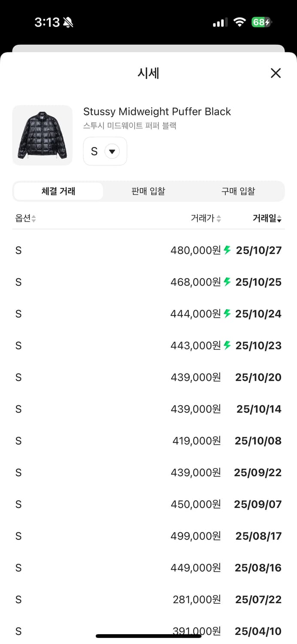Open the 구매 입찰 tab
Viewport: 297px width, 644px height.
(239, 191)
